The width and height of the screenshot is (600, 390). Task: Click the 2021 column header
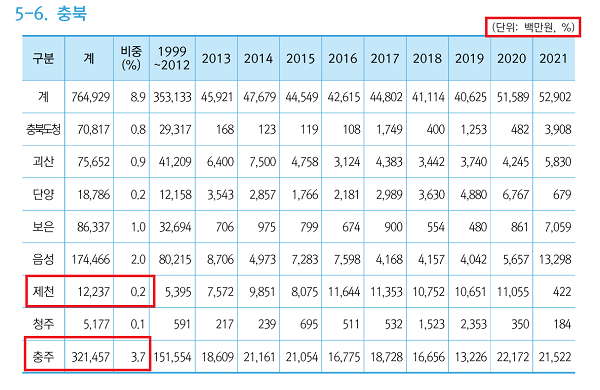tap(553, 58)
